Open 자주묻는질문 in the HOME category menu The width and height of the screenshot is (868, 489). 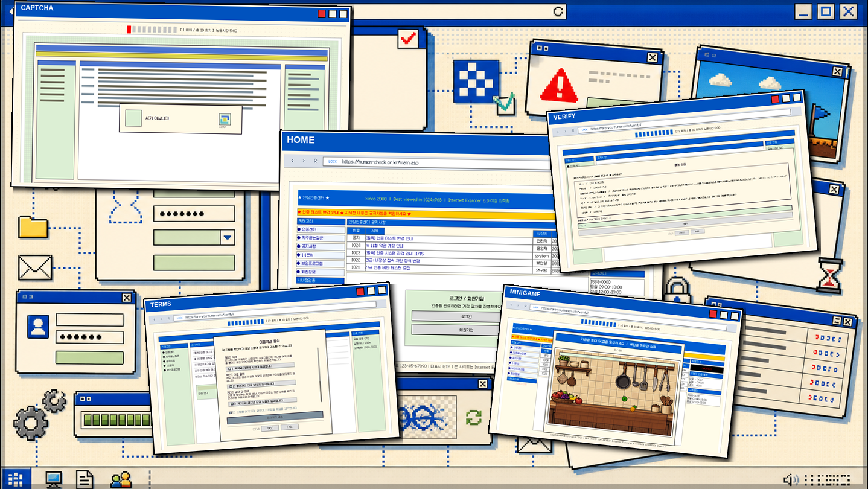321,238
